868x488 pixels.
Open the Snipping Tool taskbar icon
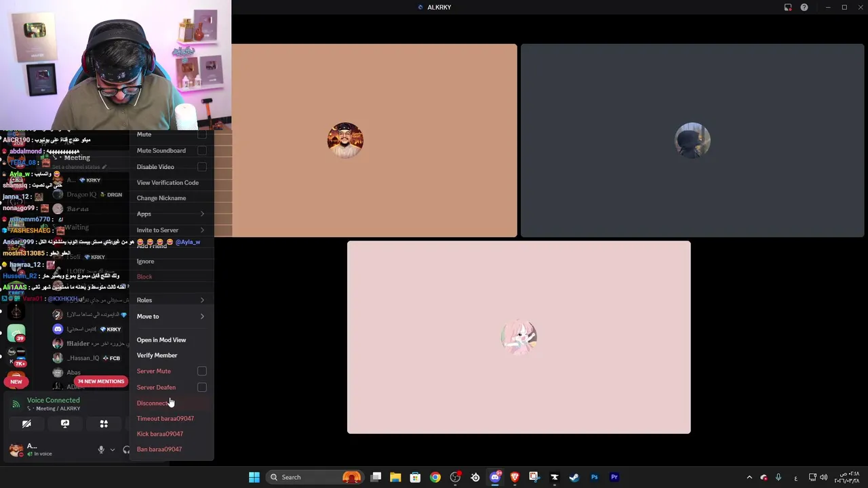click(x=534, y=477)
